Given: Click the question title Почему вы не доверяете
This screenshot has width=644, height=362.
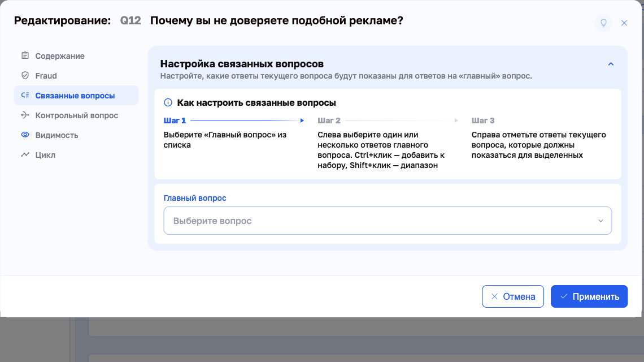Looking at the screenshot, I should pos(276,20).
